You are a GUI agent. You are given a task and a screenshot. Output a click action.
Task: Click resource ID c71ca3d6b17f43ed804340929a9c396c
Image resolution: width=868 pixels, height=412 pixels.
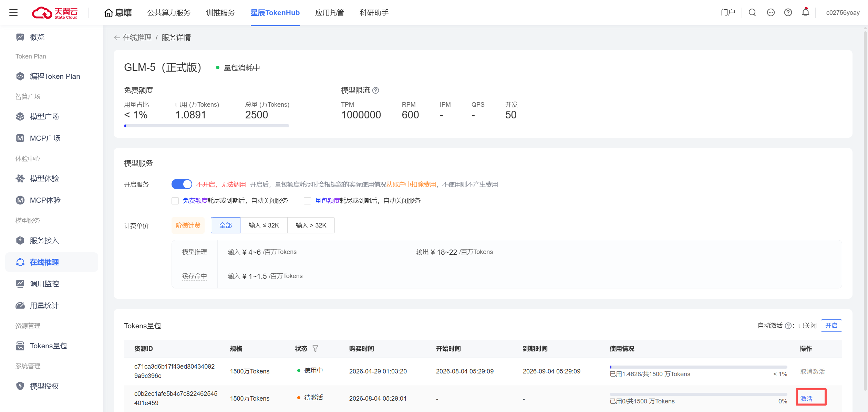[x=175, y=371]
